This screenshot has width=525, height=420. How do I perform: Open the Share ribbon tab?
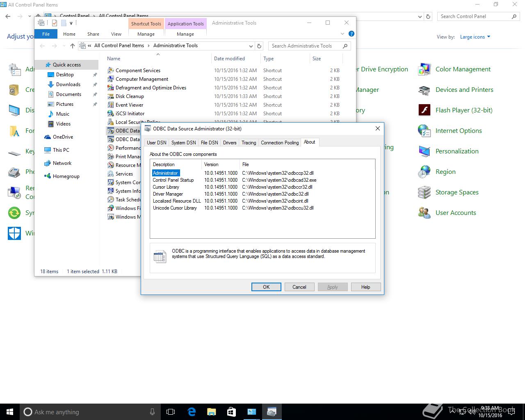tap(93, 34)
